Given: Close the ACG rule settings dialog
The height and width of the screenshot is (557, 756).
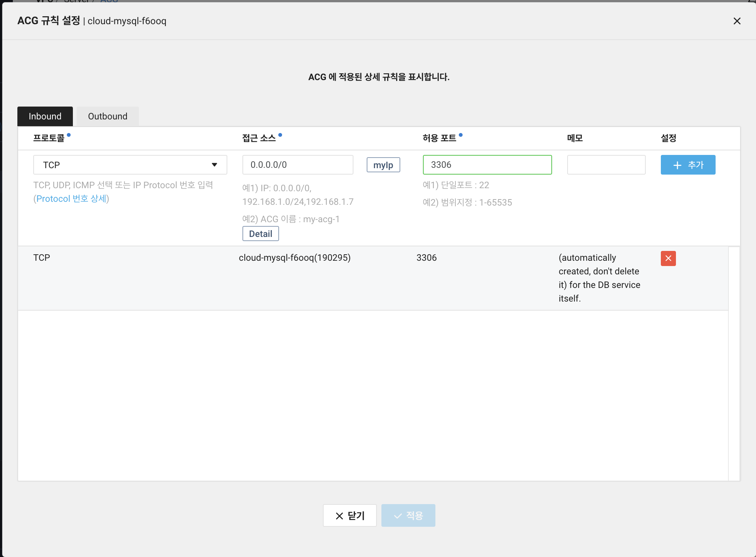Looking at the screenshot, I should (737, 21).
